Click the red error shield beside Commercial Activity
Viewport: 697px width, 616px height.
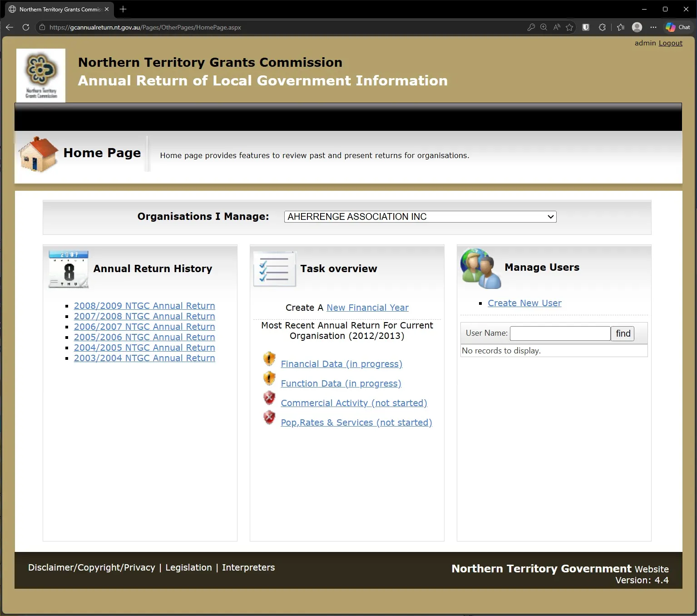[269, 397]
